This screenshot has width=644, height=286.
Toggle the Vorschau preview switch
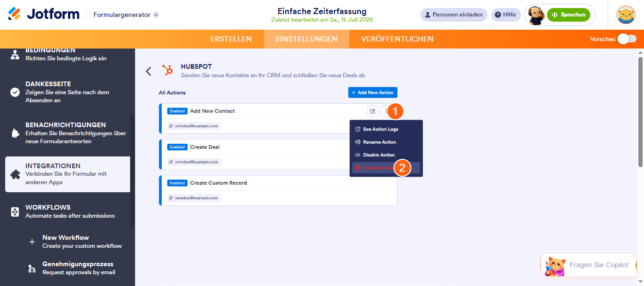(627, 39)
